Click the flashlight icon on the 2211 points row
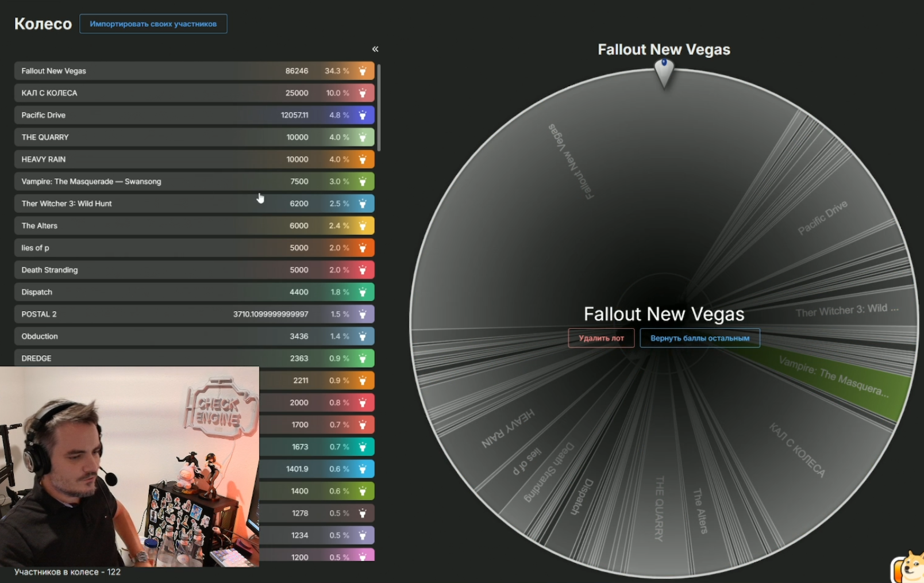924x583 pixels. [363, 381]
